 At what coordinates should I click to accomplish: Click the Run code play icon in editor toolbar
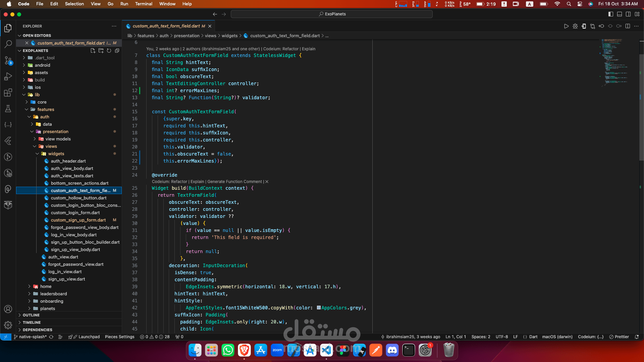click(x=566, y=26)
